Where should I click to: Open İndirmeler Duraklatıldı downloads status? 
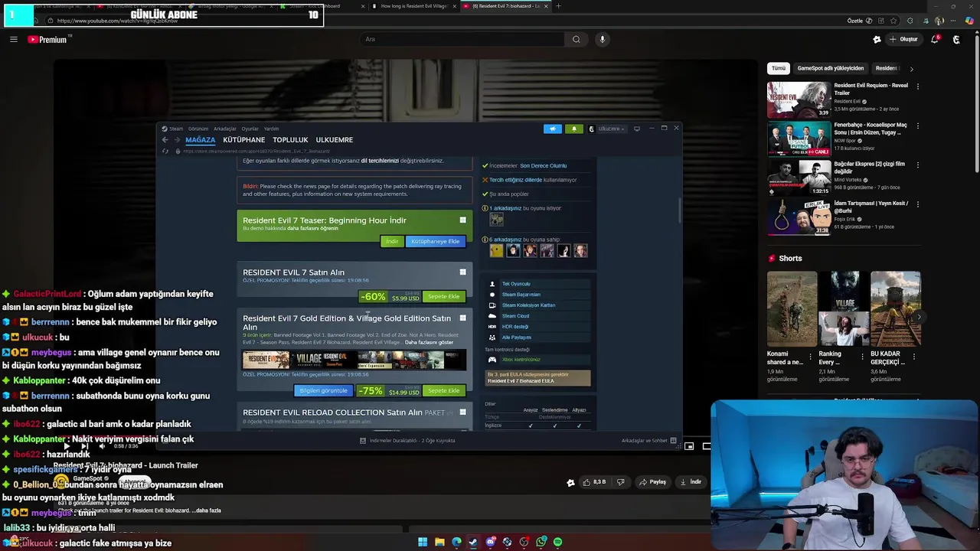(408, 441)
